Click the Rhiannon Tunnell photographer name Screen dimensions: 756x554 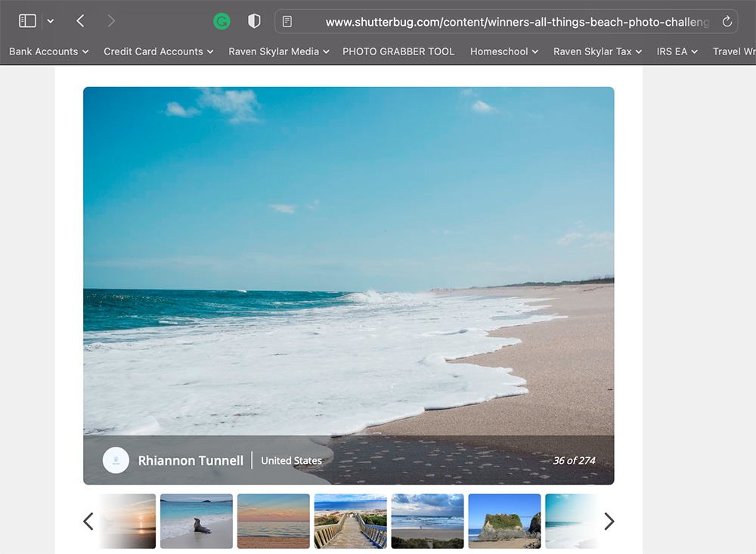191,460
